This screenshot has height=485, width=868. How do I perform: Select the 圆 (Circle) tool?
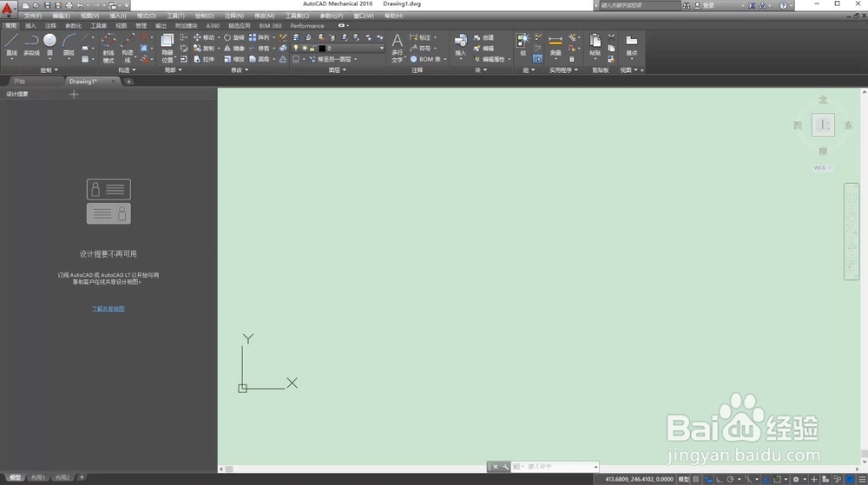pos(49,45)
